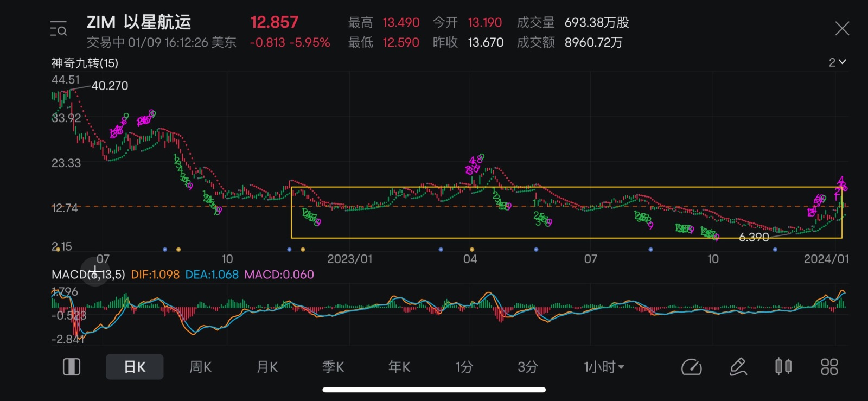This screenshot has width=868, height=401.
Task: Open the 1小时 interval dropdown
Action: point(604,367)
